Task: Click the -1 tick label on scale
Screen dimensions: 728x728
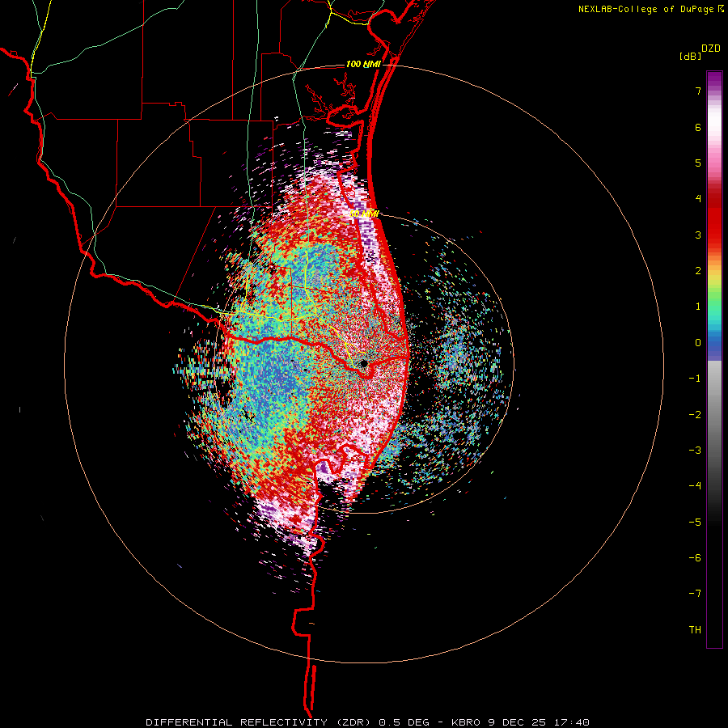Action: pyautogui.click(x=695, y=379)
